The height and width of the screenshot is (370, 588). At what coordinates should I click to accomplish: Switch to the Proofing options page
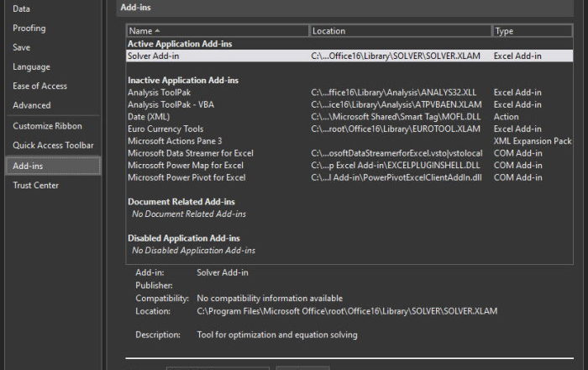tap(29, 28)
